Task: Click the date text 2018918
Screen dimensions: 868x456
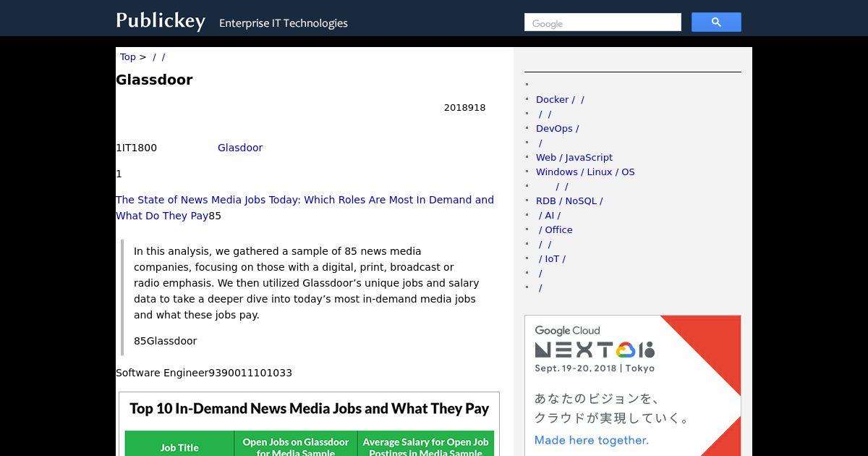Action: (x=464, y=108)
